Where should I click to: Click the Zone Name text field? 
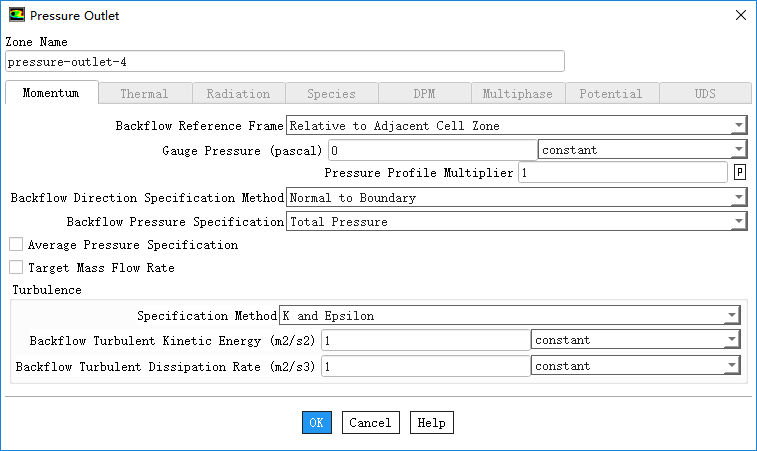tap(284, 62)
